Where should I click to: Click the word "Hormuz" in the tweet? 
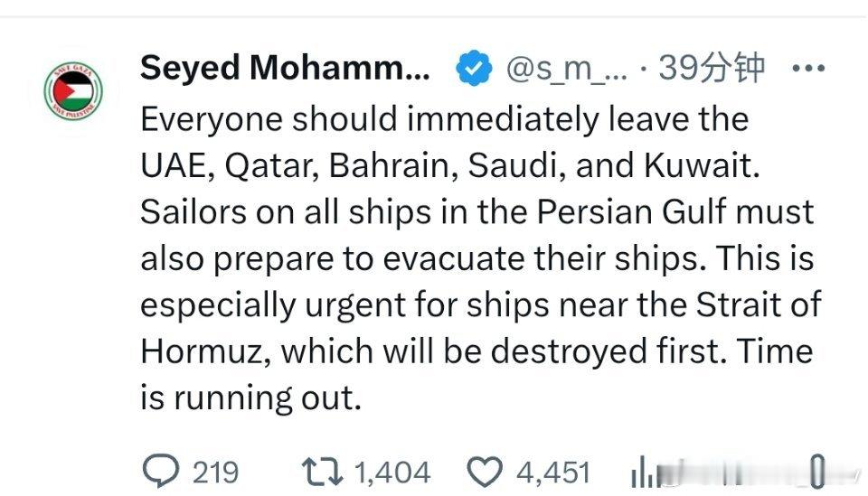pos(204,351)
